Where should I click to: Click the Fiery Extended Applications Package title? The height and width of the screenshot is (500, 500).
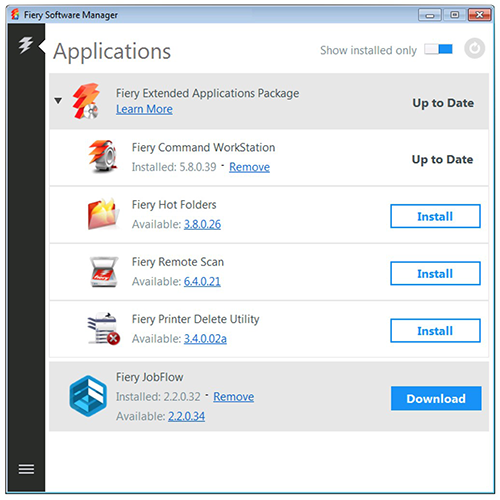(207, 93)
